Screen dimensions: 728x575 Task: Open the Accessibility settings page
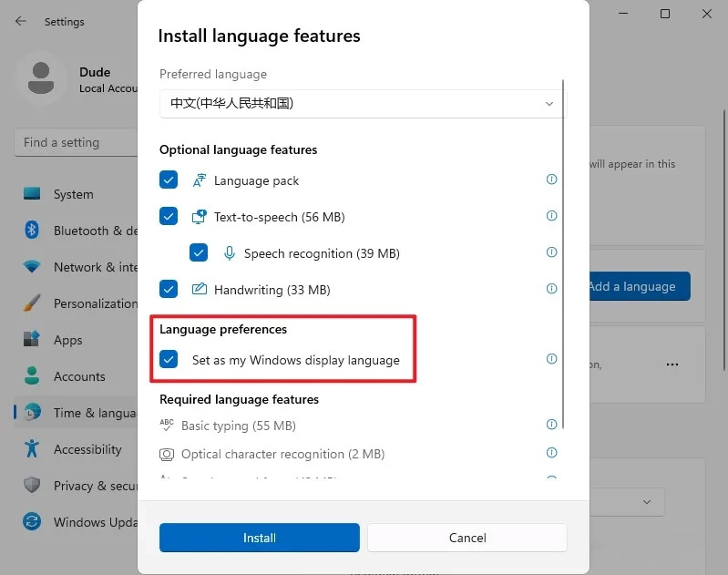coord(77,449)
